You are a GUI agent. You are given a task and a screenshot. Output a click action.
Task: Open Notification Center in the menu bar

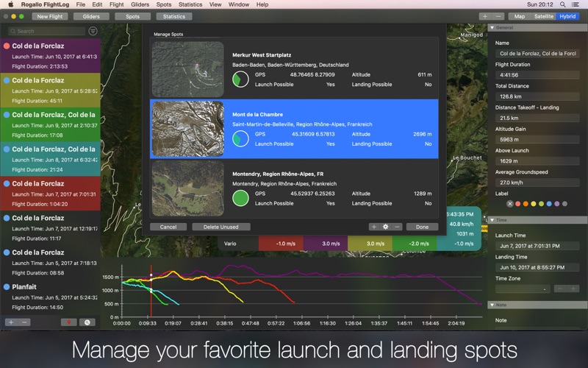click(x=575, y=4)
